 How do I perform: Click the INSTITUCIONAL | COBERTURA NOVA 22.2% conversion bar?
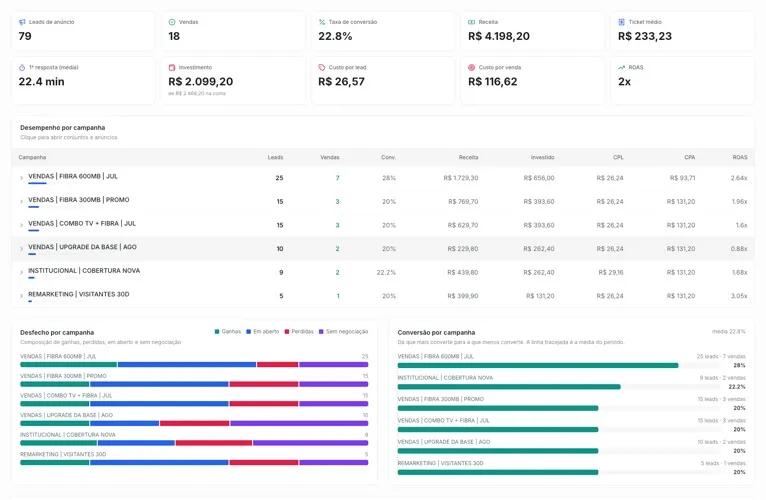coord(509,387)
